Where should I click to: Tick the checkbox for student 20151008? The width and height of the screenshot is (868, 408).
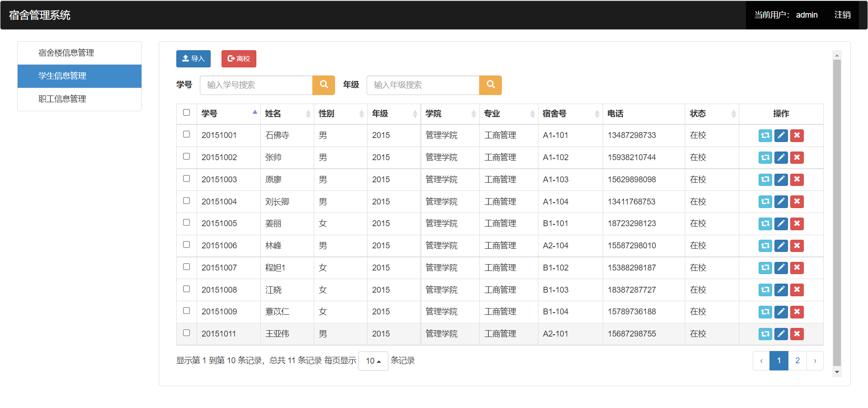[186, 289]
